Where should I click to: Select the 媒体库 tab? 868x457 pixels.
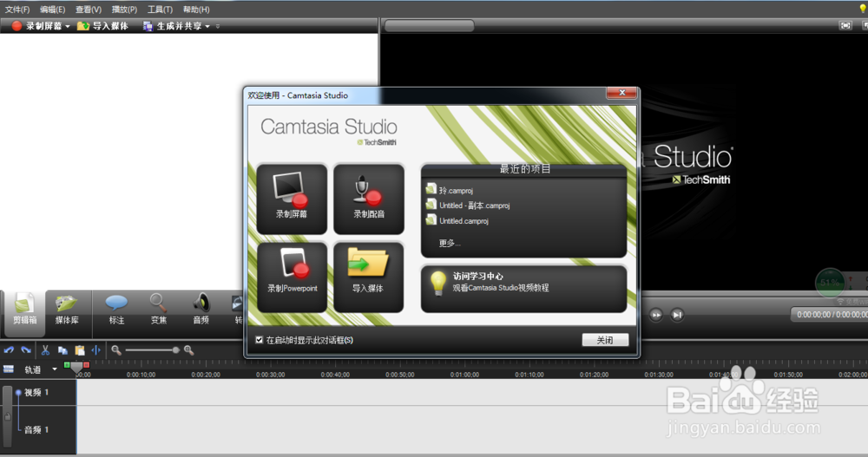[67, 310]
